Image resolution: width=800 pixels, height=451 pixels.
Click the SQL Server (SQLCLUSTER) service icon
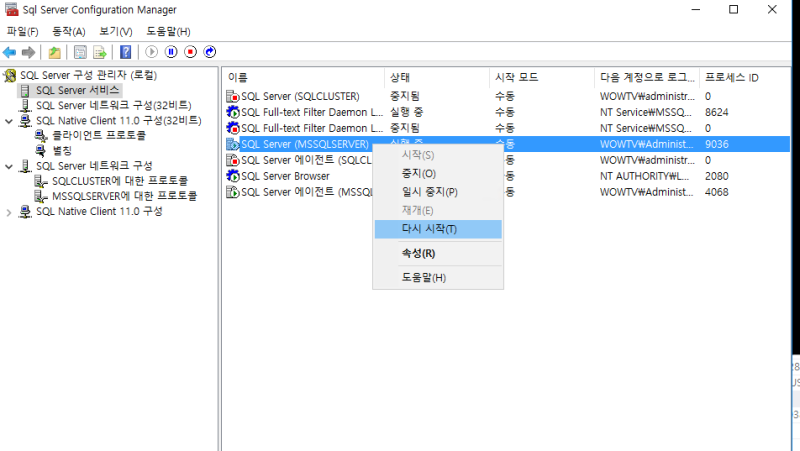(233, 96)
